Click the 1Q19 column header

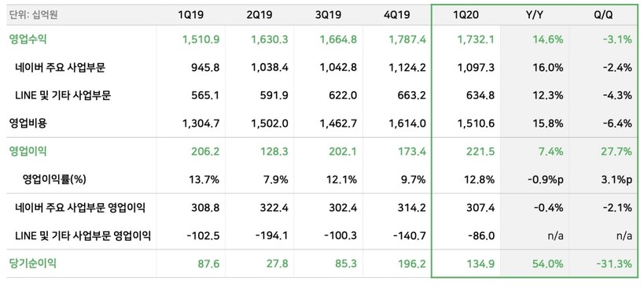click(190, 15)
